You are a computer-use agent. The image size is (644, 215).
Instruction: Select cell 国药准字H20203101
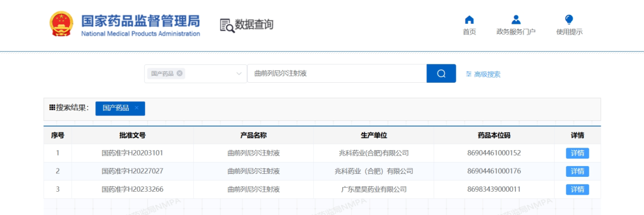(132, 153)
